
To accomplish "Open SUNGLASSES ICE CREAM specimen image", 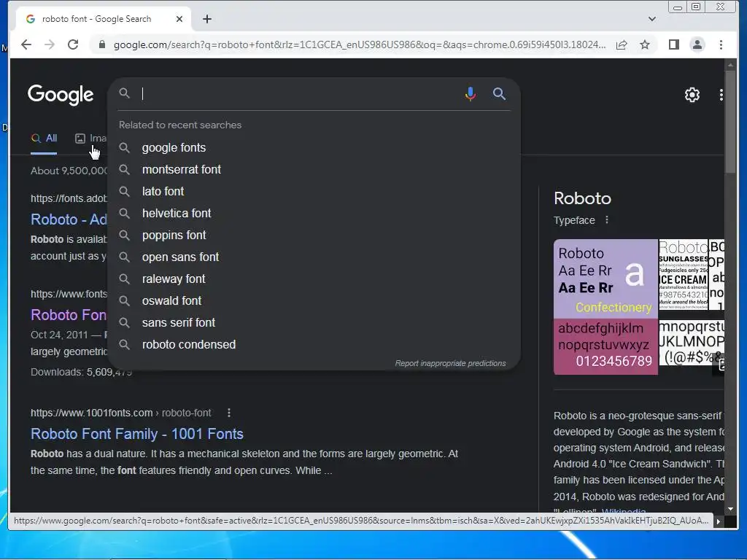I will (683, 275).
